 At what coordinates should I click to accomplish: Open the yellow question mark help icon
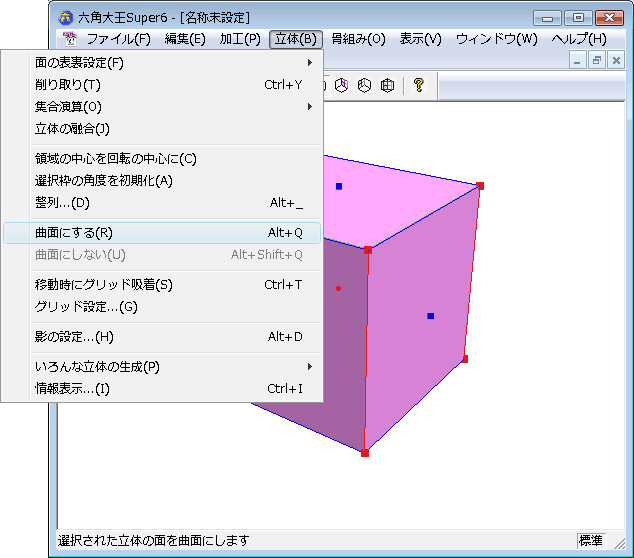pos(418,85)
